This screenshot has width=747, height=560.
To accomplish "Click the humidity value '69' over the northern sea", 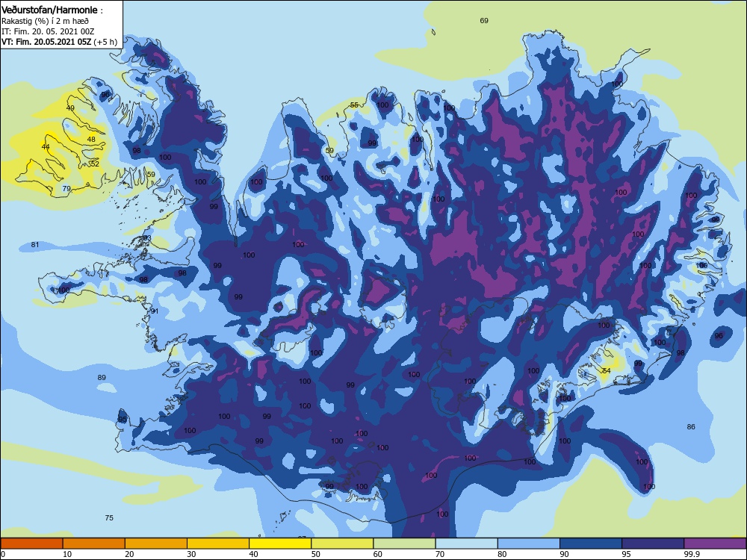I will point(484,20).
